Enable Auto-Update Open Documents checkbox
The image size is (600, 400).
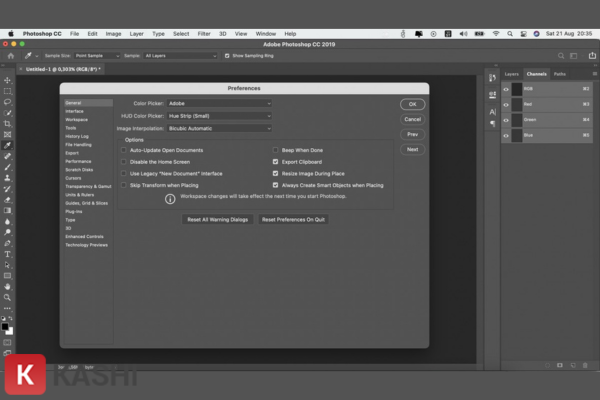pos(124,150)
